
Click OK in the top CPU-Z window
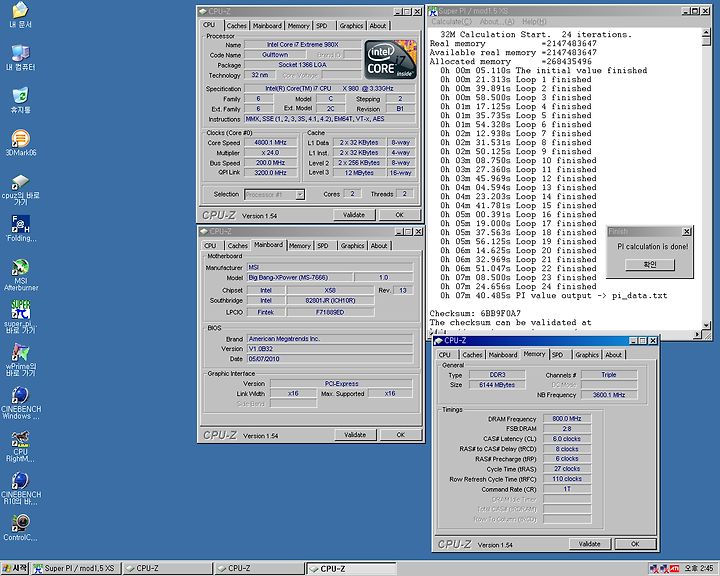pyautogui.click(x=399, y=215)
